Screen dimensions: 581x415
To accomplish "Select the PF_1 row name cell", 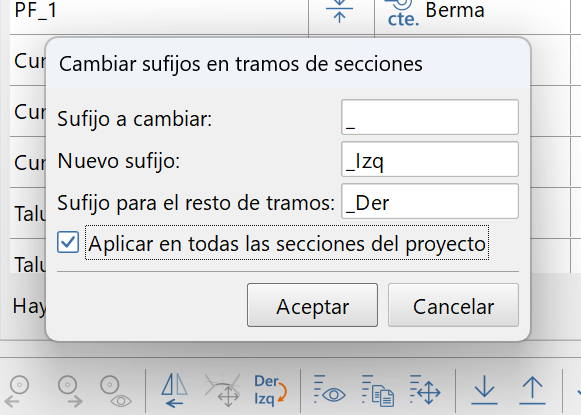I will [x=159, y=13].
